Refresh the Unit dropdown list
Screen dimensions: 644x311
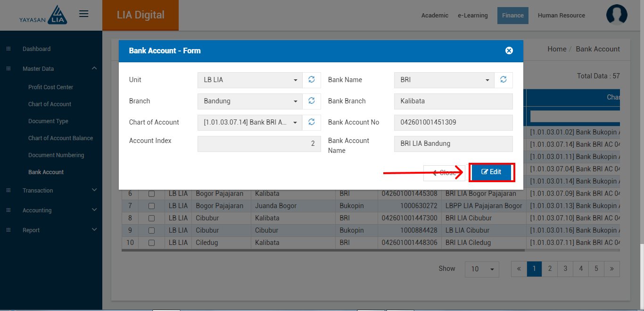point(312,80)
